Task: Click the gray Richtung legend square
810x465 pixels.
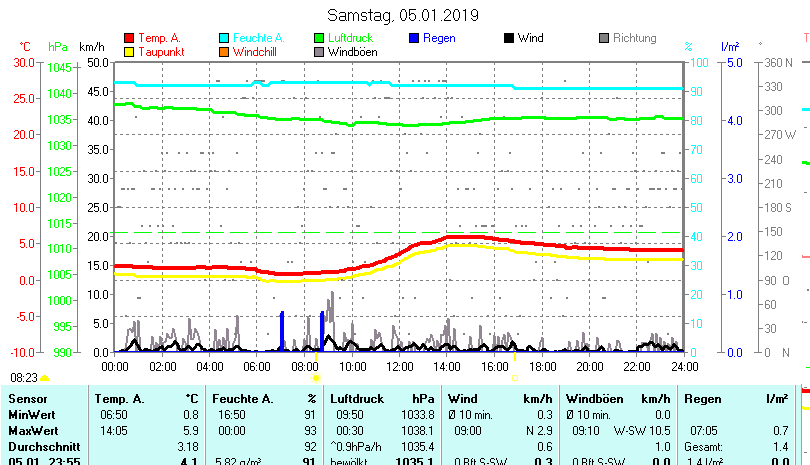Action: click(604, 38)
